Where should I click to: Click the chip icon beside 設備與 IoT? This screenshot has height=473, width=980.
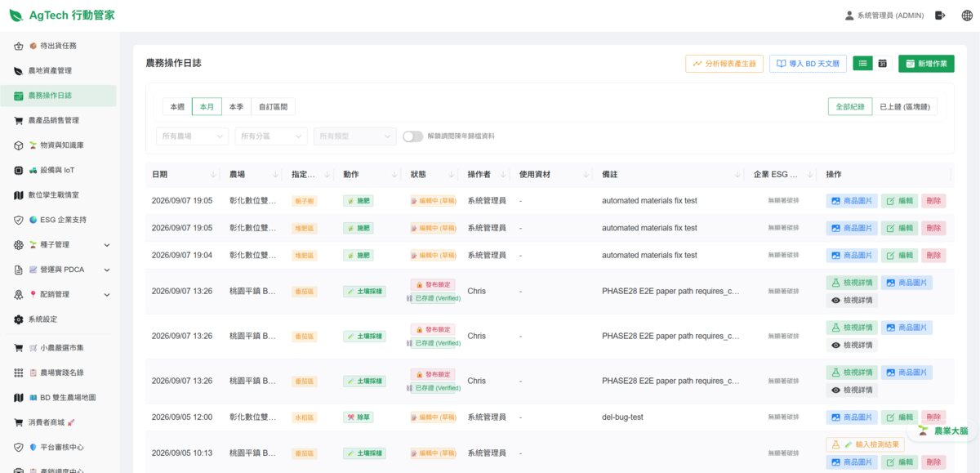pyautogui.click(x=19, y=170)
